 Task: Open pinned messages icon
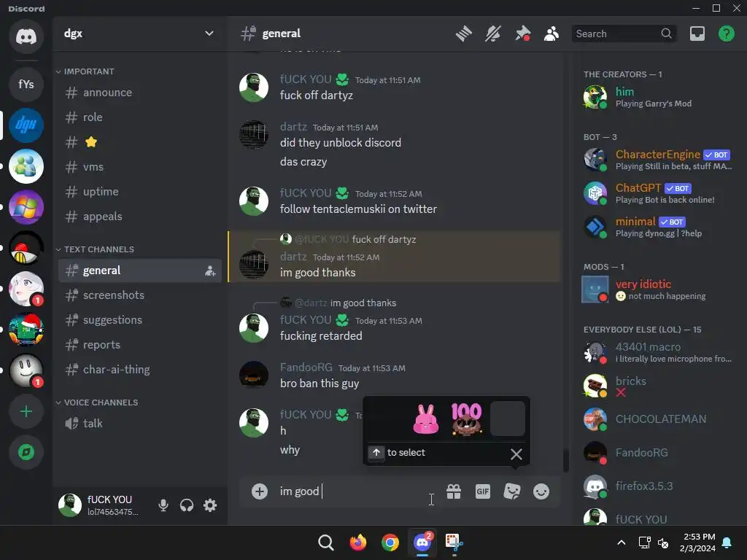[522, 34]
